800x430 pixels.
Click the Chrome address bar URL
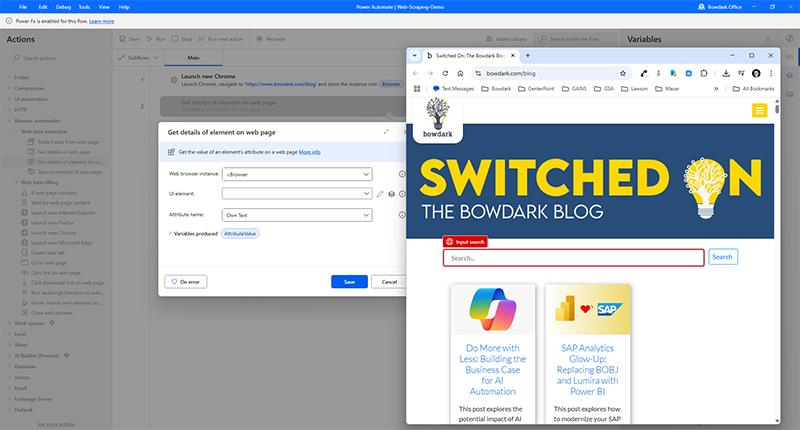pos(511,73)
